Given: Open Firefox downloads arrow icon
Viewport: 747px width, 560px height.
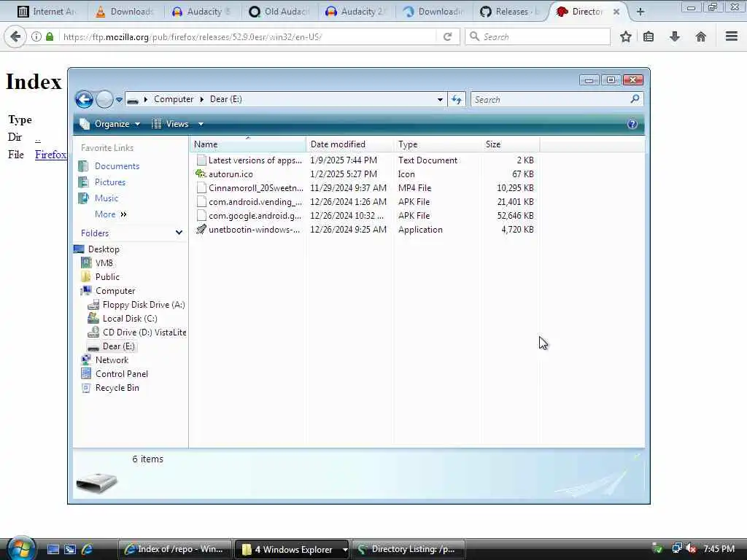Looking at the screenshot, I should coord(675,36).
